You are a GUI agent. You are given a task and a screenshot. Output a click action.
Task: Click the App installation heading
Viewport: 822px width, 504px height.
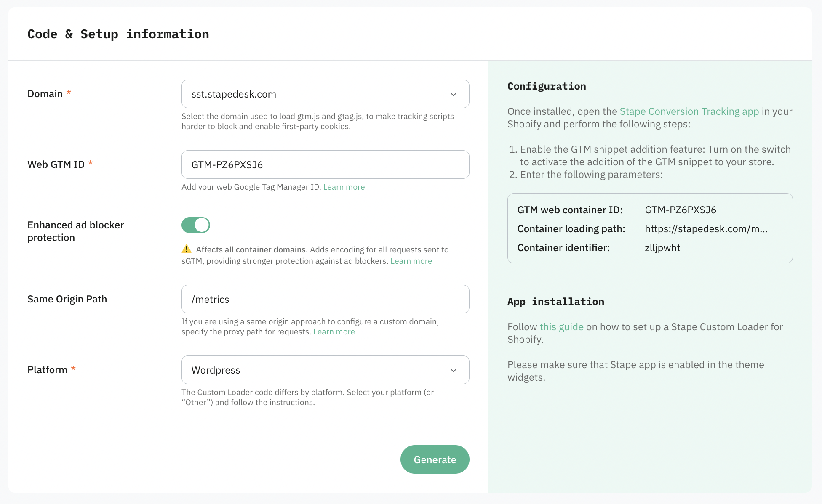tap(555, 302)
